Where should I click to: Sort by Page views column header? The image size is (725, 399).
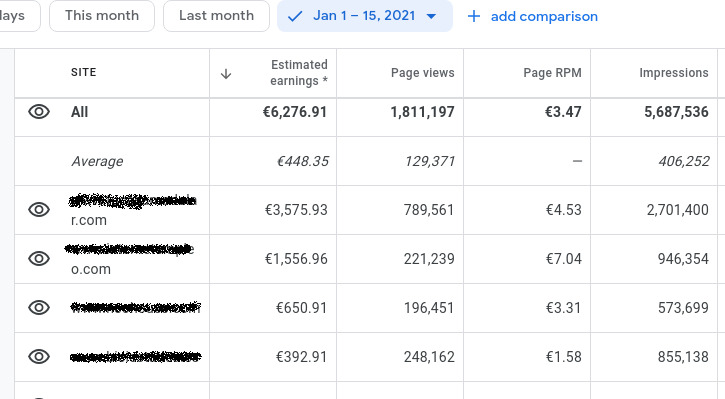pos(423,73)
